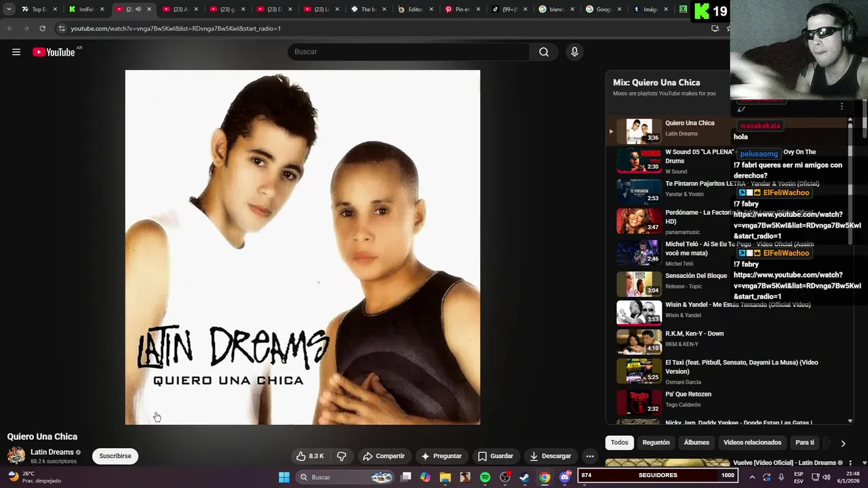Play W Sound 05 LA PLENA thumbnail
Image resolution: width=868 pixels, height=488 pixels.
[639, 160]
